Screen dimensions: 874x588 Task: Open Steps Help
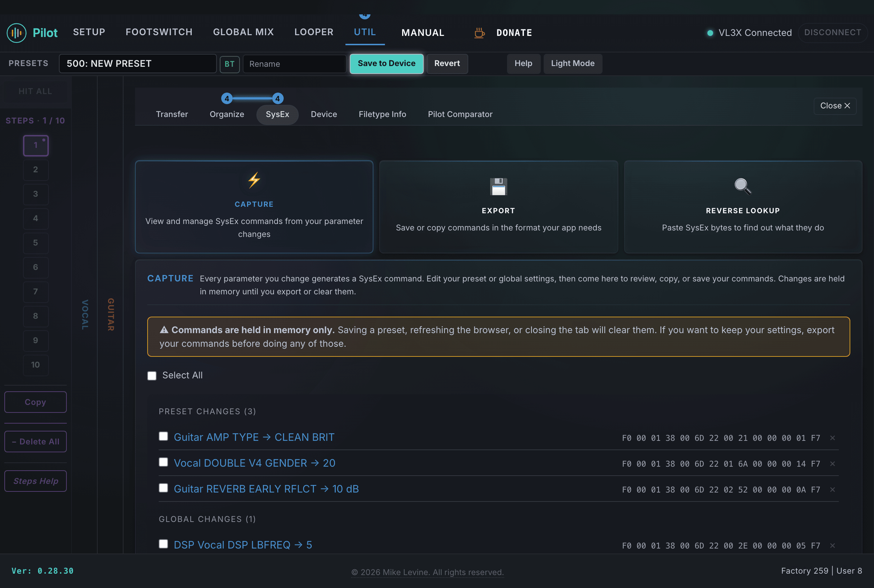click(x=35, y=481)
